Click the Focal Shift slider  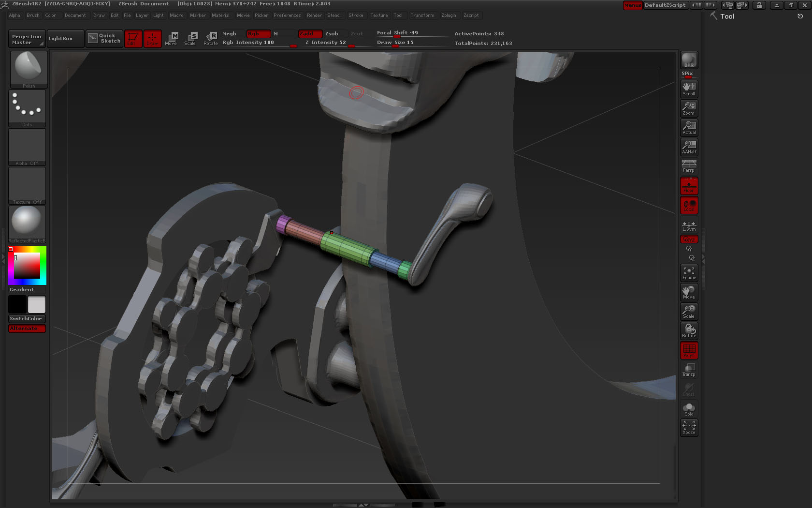[x=412, y=33]
